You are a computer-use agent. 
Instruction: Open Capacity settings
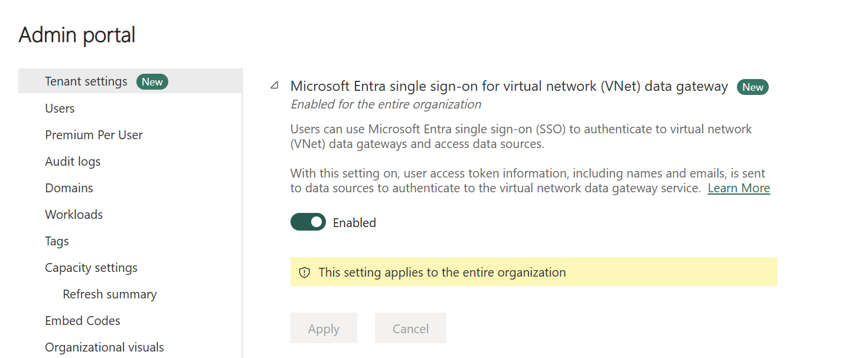click(91, 268)
